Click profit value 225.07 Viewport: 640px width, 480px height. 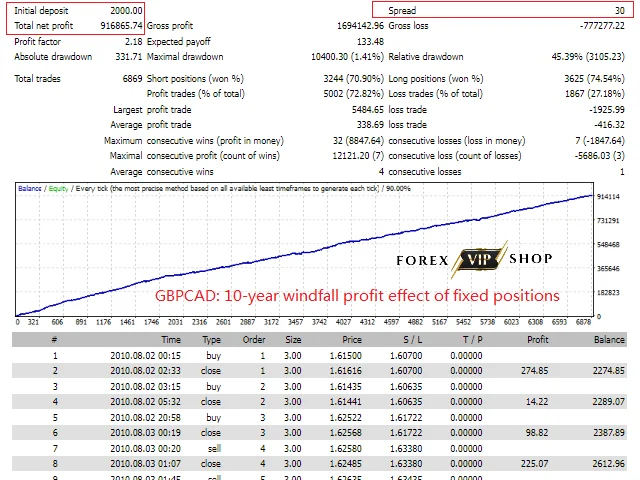[535, 464]
